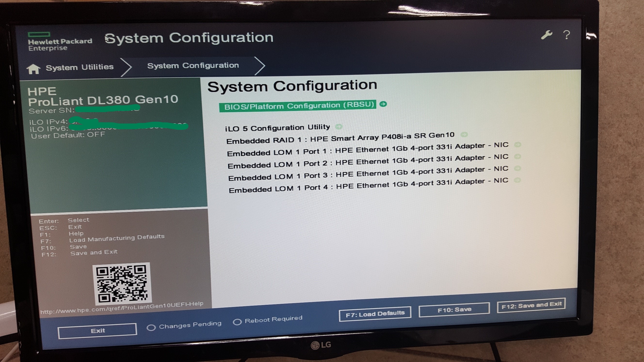The image size is (644, 362).
Task: Click the home icon in breadcrumb
Action: tap(33, 69)
